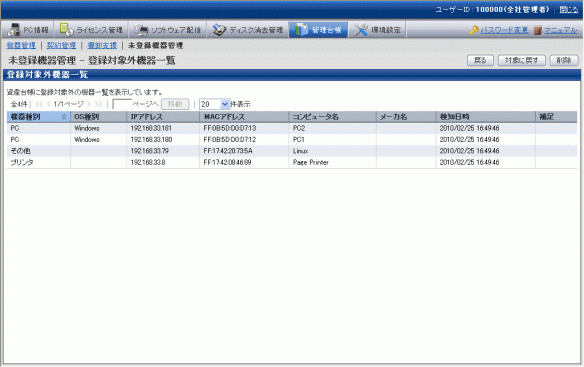Viewport: 584px width, 367px height.
Task: Go to the 機器管理 submenu link
Action: coord(21,45)
